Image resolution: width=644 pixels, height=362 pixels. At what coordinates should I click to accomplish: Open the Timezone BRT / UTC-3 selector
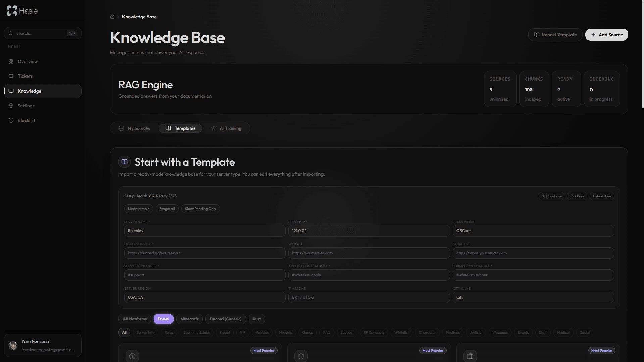[x=369, y=297]
